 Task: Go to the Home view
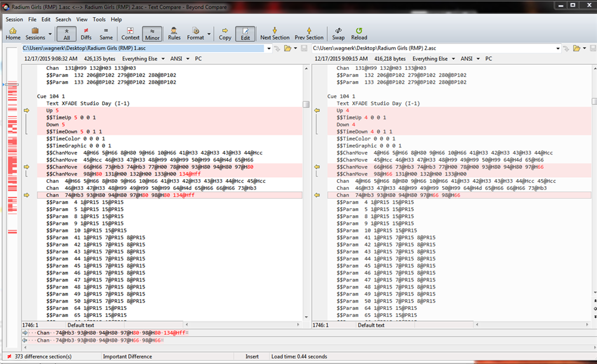[13, 34]
